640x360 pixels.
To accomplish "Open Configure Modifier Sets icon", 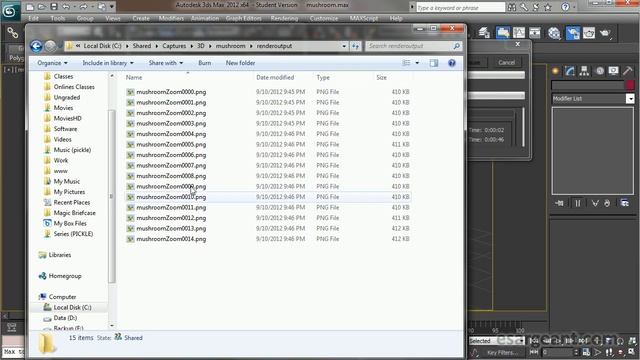I will [x=624, y=203].
